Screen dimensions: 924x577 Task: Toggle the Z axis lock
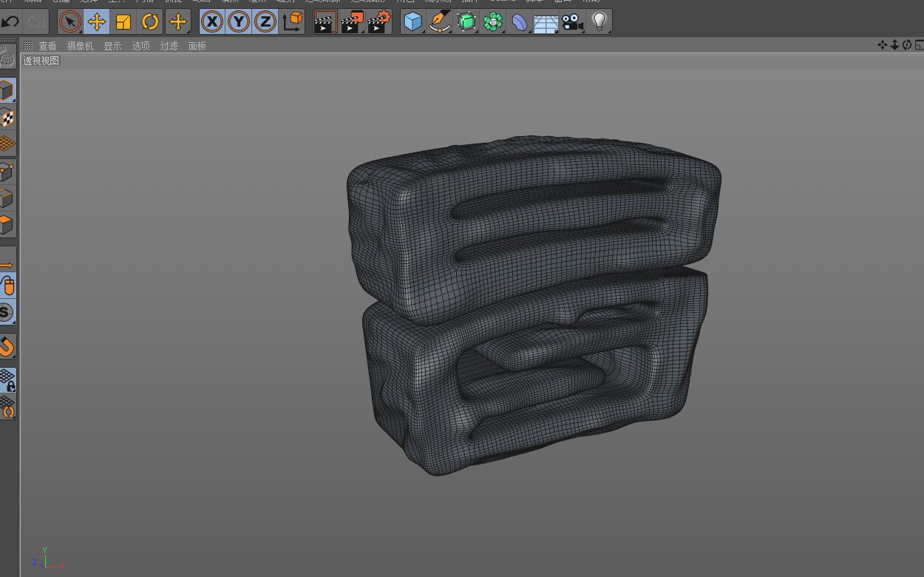point(265,21)
